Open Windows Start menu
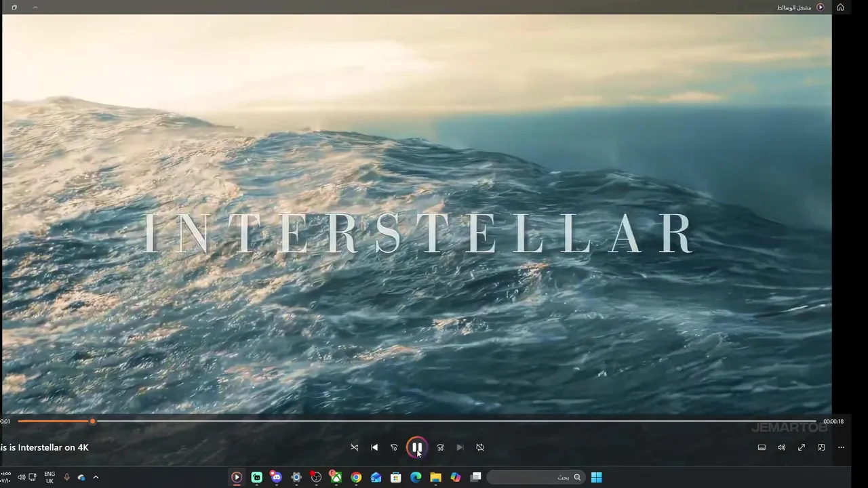 [x=596, y=477]
